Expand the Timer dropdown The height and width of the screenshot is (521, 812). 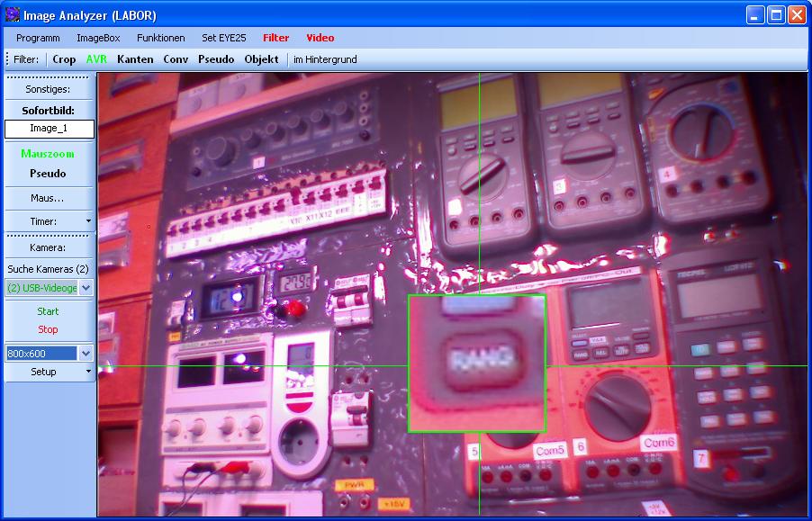click(x=87, y=221)
